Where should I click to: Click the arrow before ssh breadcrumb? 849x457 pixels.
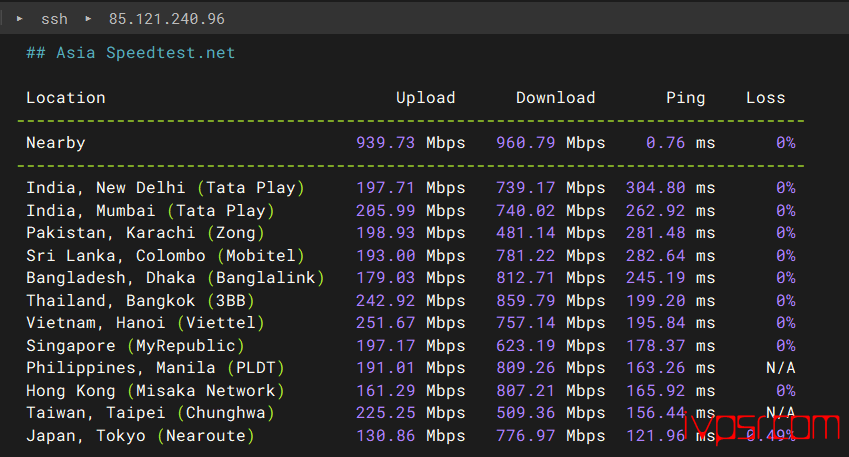coord(19,19)
